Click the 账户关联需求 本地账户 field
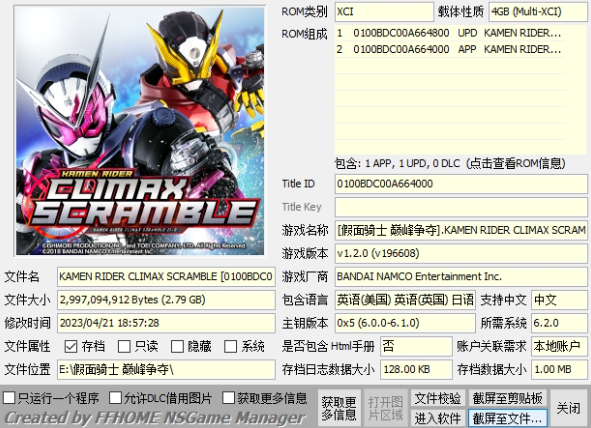 559,346
